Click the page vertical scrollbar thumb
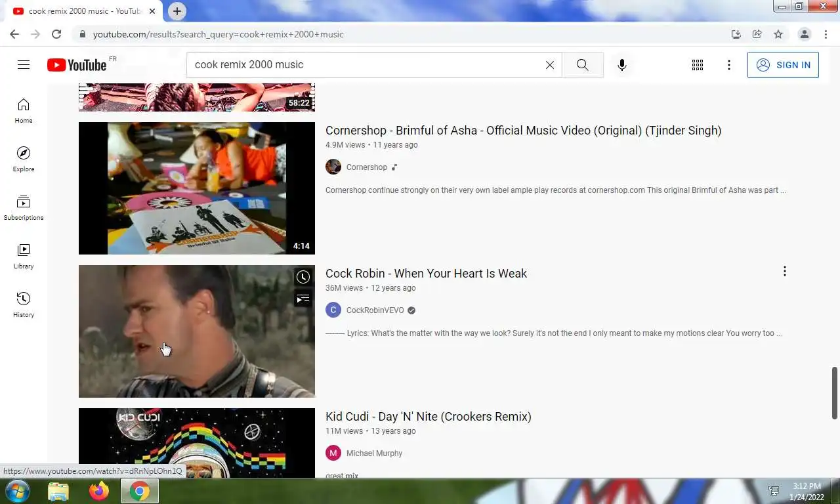 835,392
